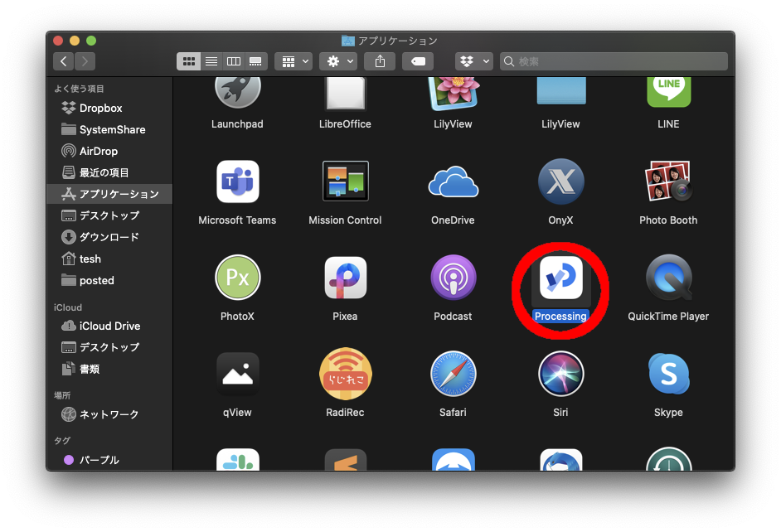Switch to column view
Viewport: 781px width, 532px height.
(234, 61)
